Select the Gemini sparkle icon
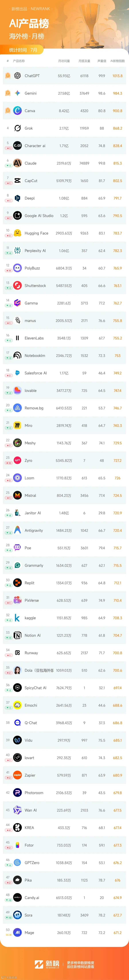 pos(17,93)
